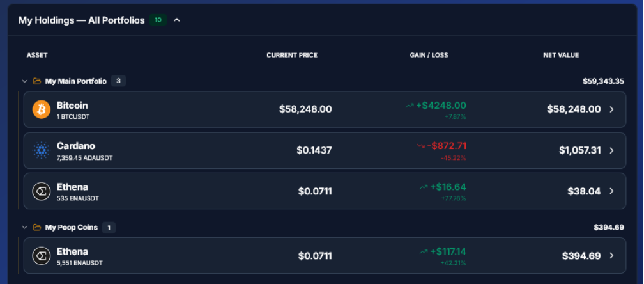Click the Ethena net value $38.04
The height and width of the screenshot is (284, 644).
[584, 191]
